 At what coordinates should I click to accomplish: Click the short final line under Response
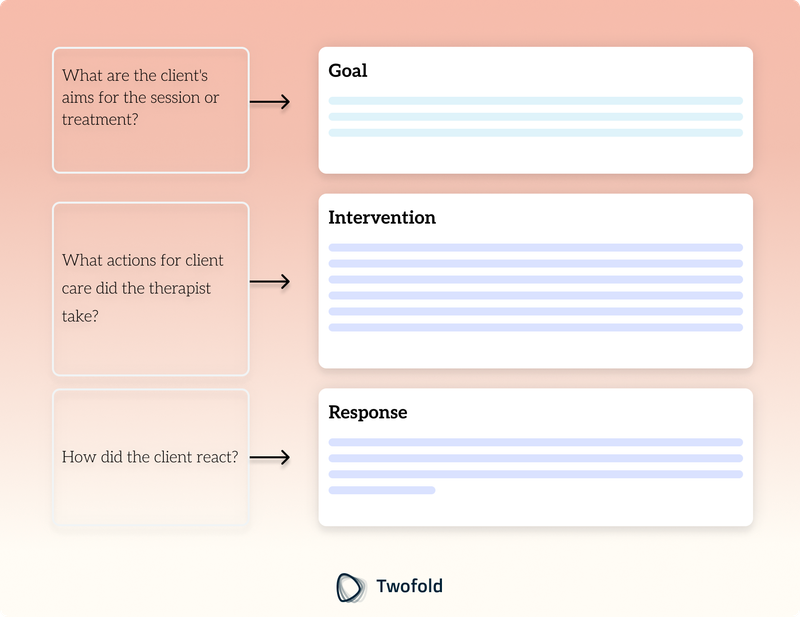(382, 490)
